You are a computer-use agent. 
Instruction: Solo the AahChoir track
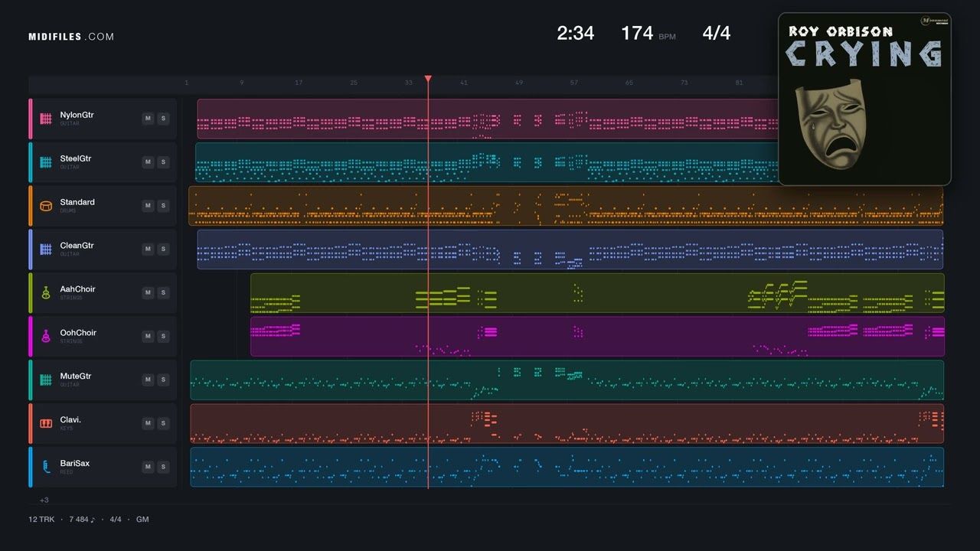(x=163, y=293)
